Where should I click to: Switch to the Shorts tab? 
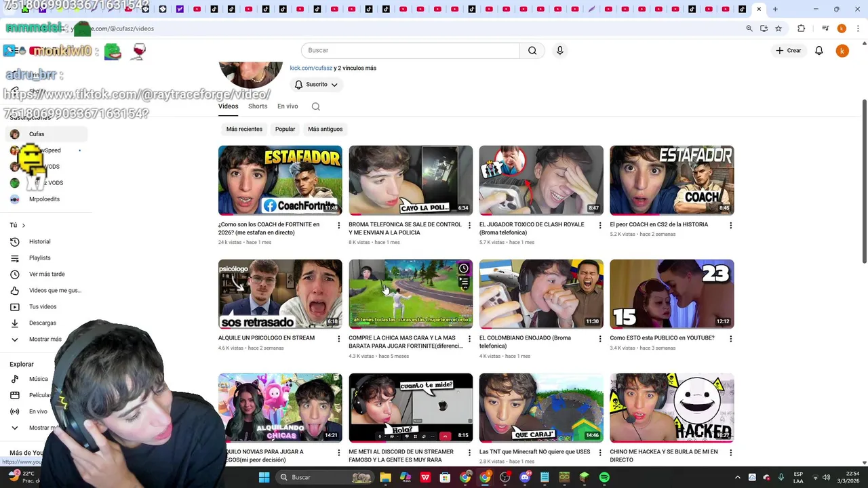(258, 106)
